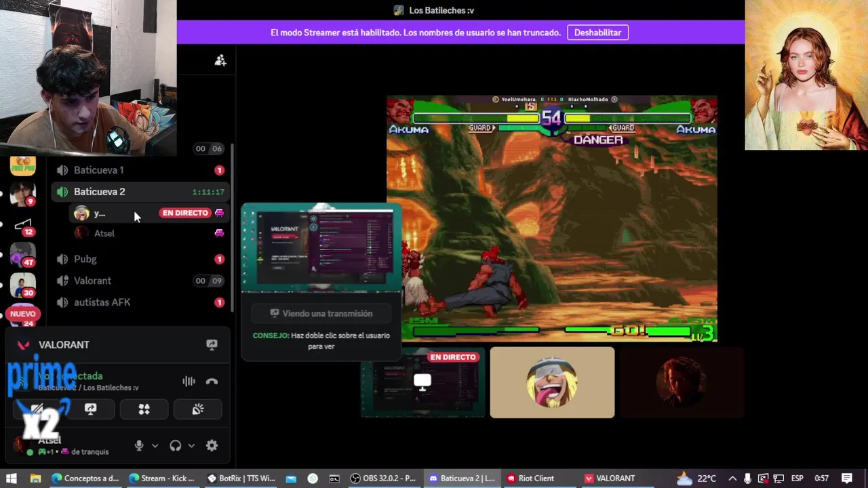The width and height of the screenshot is (868, 488).
Task: Open the server with 30 notifications badge
Action: [22, 286]
